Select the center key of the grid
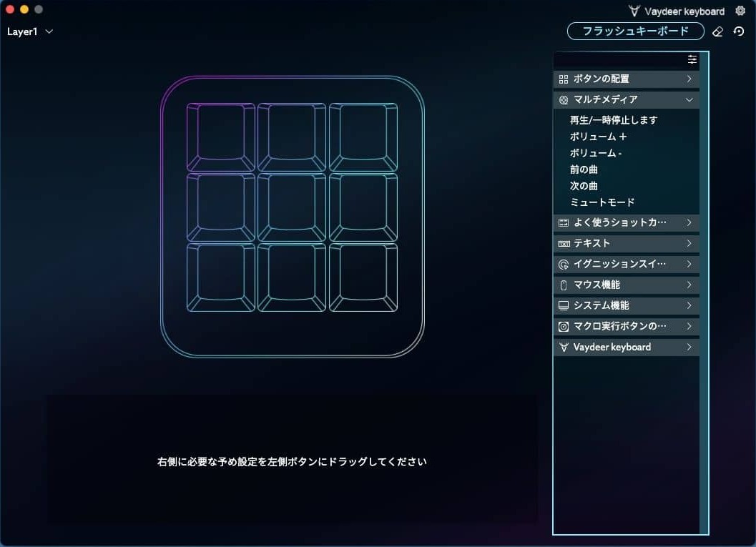 (292, 207)
